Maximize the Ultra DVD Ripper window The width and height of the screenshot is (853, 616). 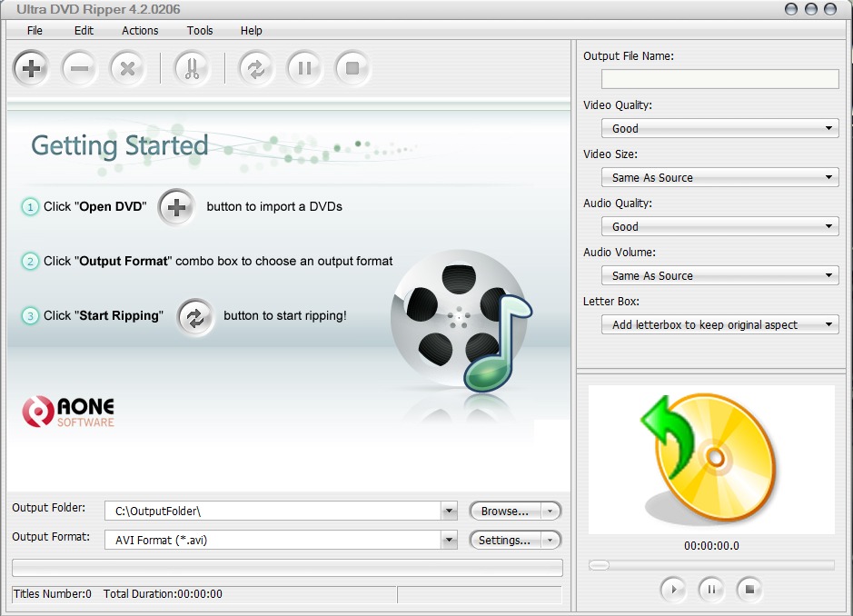(811, 9)
